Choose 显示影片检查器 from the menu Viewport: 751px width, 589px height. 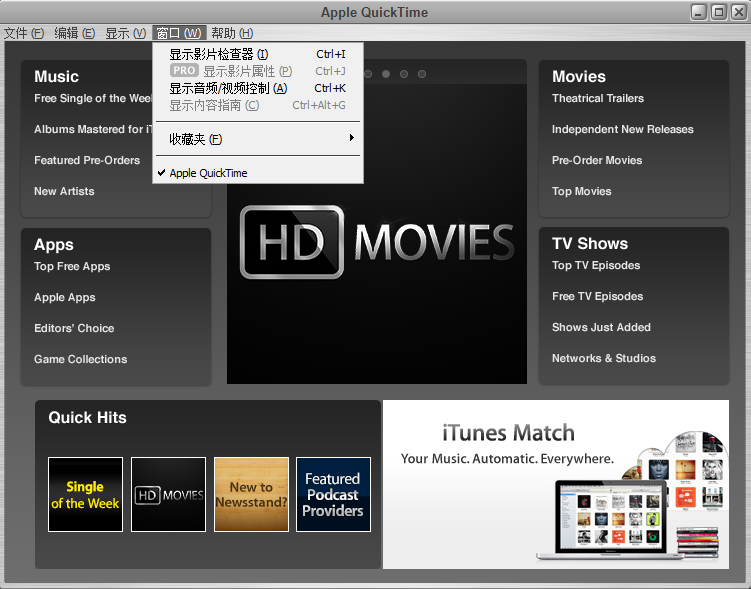(218, 54)
